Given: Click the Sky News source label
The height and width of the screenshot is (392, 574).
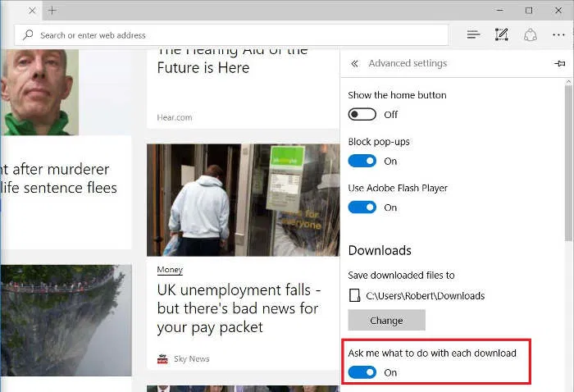Looking at the screenshot, I should coord(192,358).
